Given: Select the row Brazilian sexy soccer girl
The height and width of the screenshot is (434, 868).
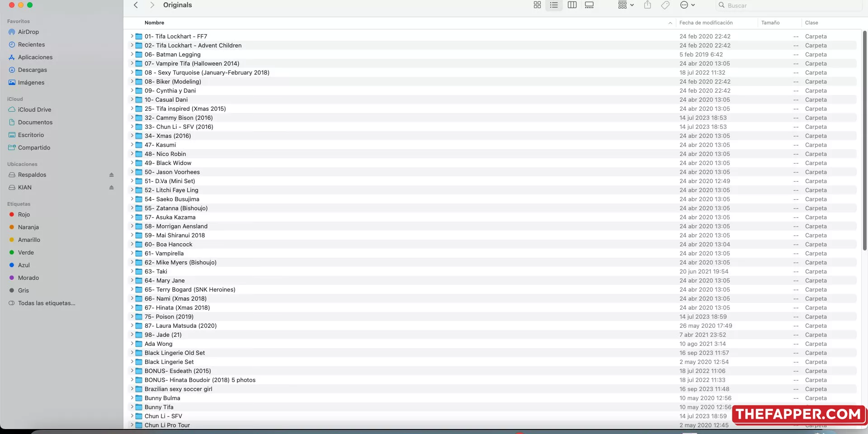Looking at the screenshot, I should pos(493,389).
